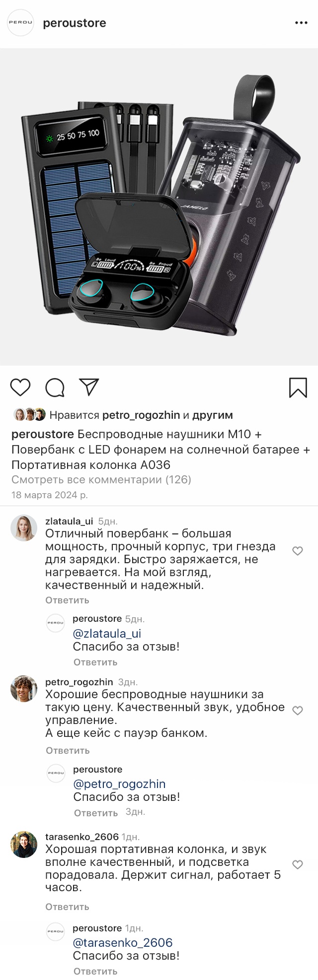This screenshot has height=980, width=318.
Task: Share post using paper plane icon
Action: coord(89,387)
